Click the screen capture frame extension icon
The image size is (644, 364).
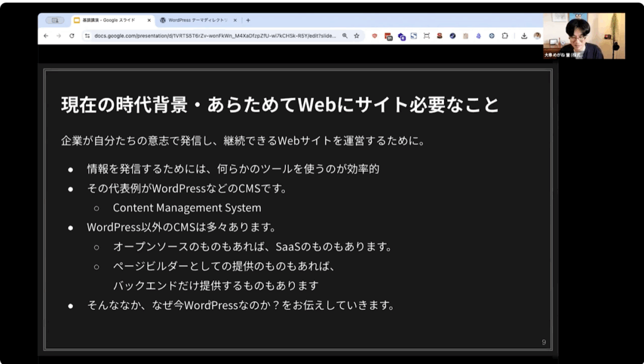click(x=427, y=36)
